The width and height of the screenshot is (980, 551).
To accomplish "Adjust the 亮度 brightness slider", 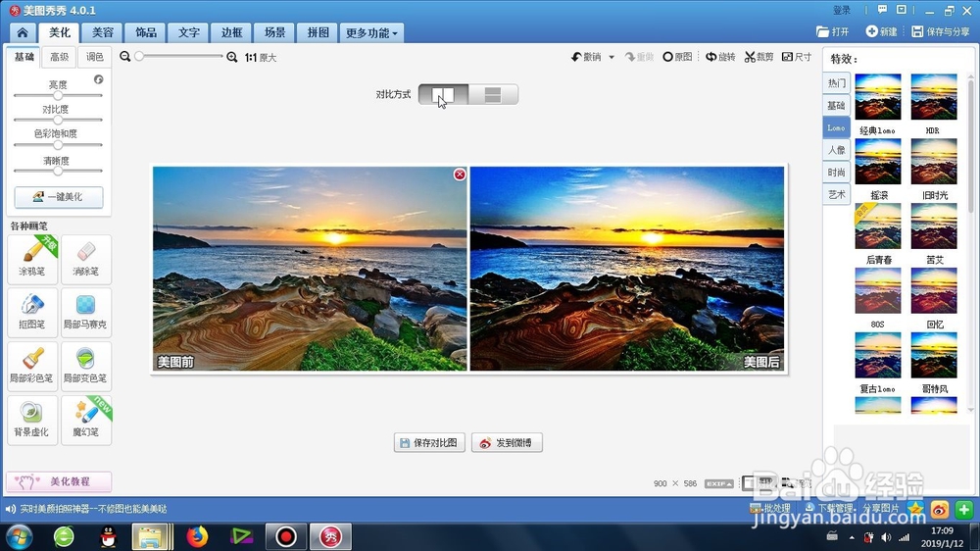I will coord(58,96).
